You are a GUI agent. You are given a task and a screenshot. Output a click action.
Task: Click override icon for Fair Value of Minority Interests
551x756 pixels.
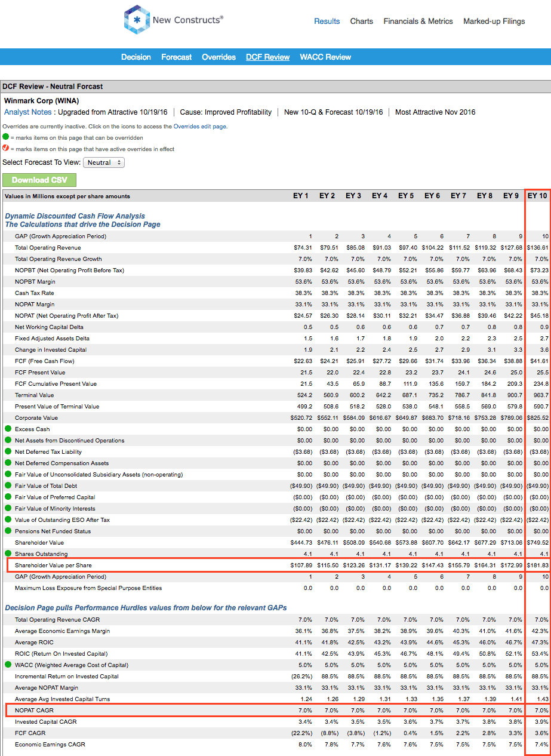coord(8,508)
